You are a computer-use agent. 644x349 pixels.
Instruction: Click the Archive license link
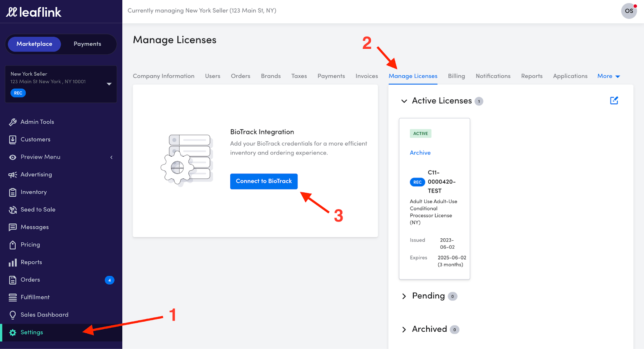coord(420,153)
